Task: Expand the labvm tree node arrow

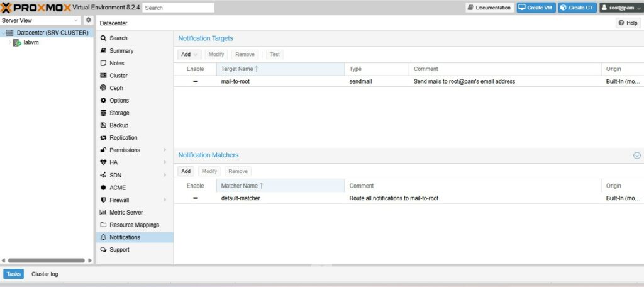Action: 10,42
